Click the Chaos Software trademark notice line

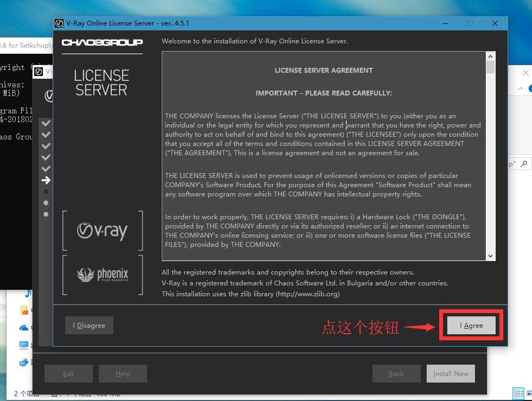coord(305,283)
